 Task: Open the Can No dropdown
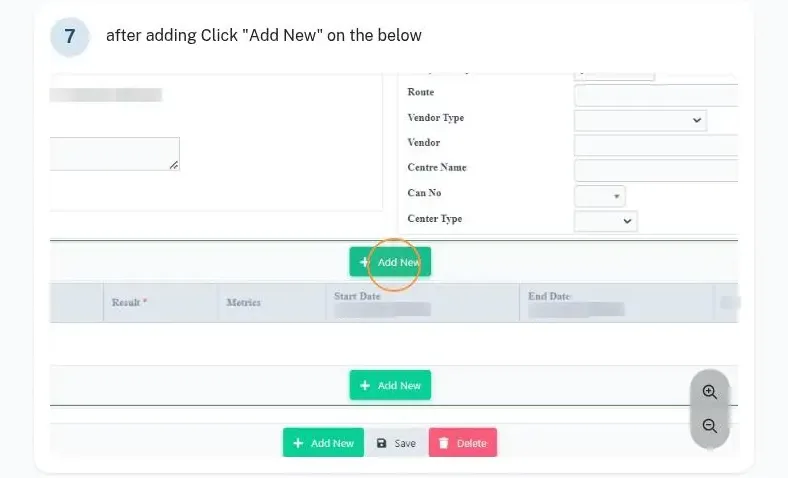600,196
